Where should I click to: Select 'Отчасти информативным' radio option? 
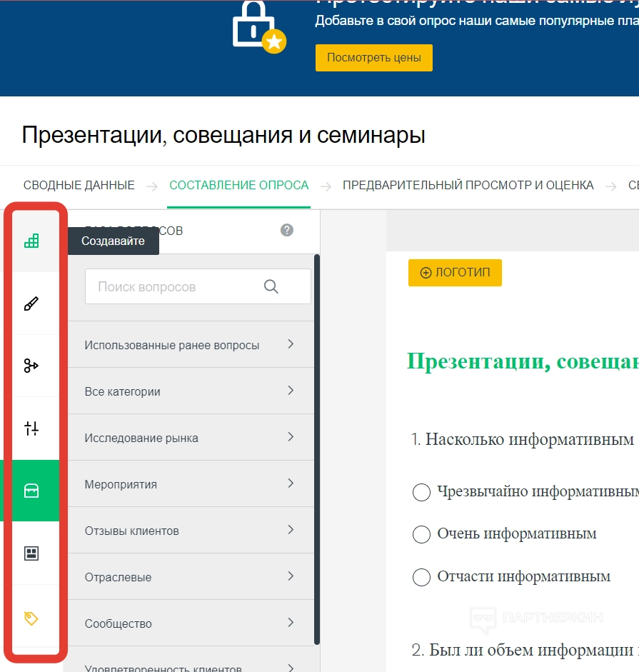pos(421,577)
